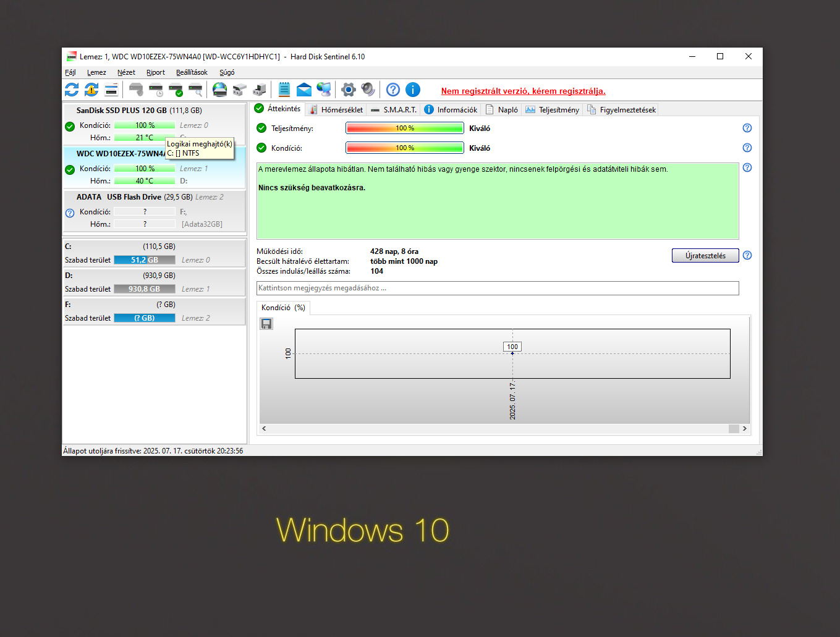Click the status bar Állapot utoljára frissítve text
This screenshot has width=840, height=637.
point(153,451)
